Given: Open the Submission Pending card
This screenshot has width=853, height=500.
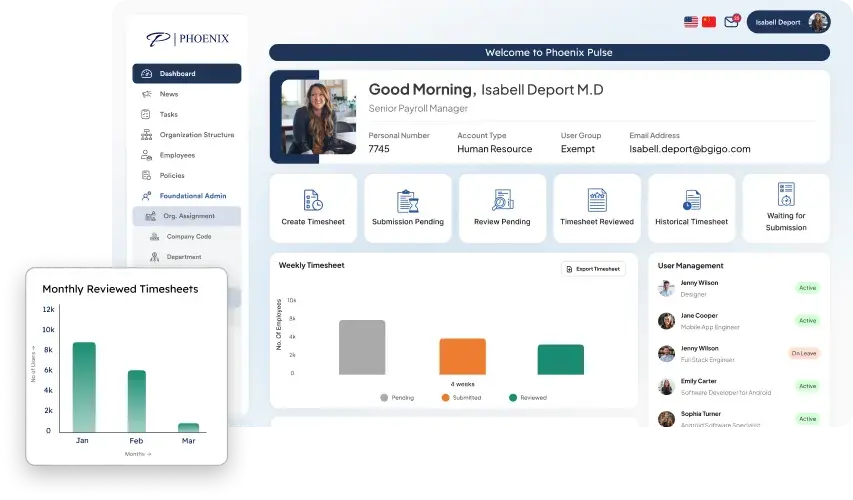Looking at the screenshot, I should pos(408,208).
